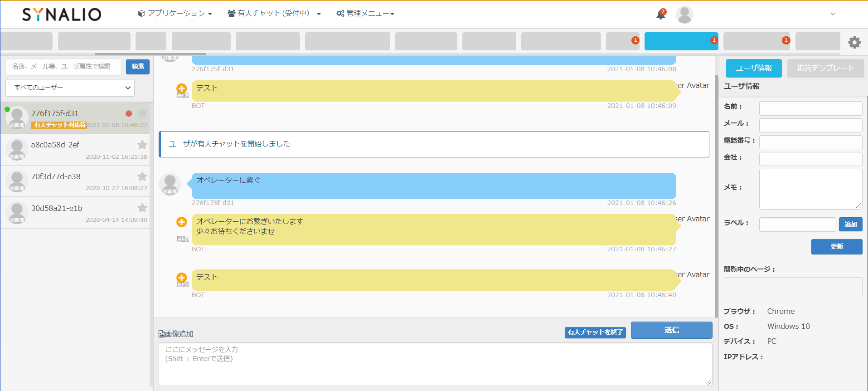
Task: Open the すべてのユーザー filter dropdown
Action: pos(70,88)
